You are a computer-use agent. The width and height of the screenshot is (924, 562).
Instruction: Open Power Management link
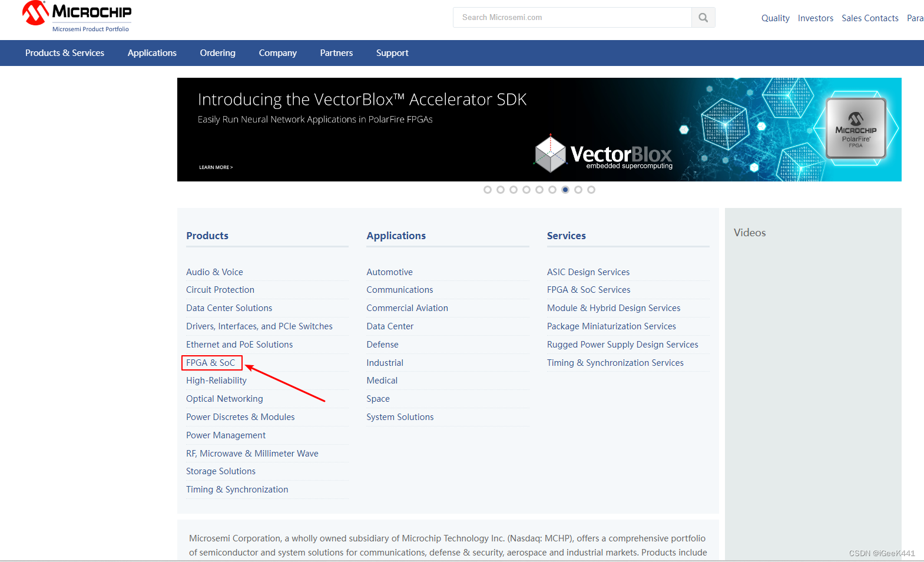226,435
